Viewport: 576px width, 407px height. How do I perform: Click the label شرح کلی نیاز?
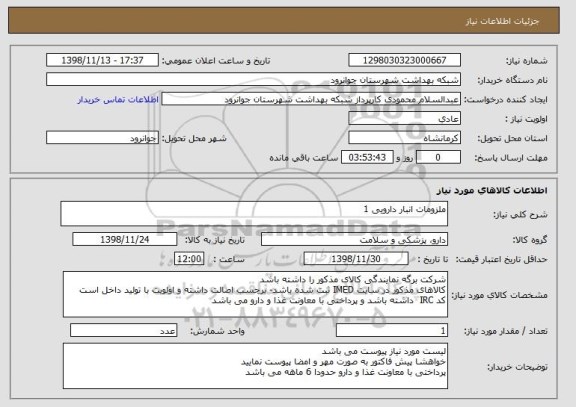pyautogui.click(x=520, y=215)
